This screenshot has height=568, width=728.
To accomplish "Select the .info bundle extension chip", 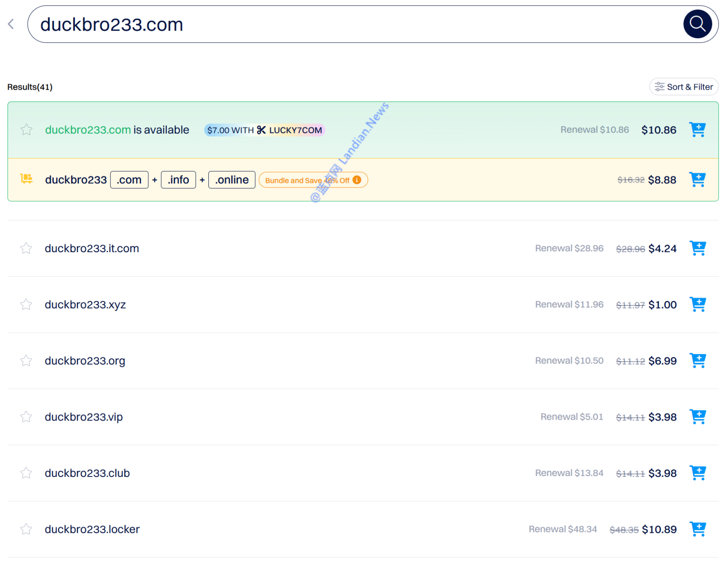I will [178, 180].
